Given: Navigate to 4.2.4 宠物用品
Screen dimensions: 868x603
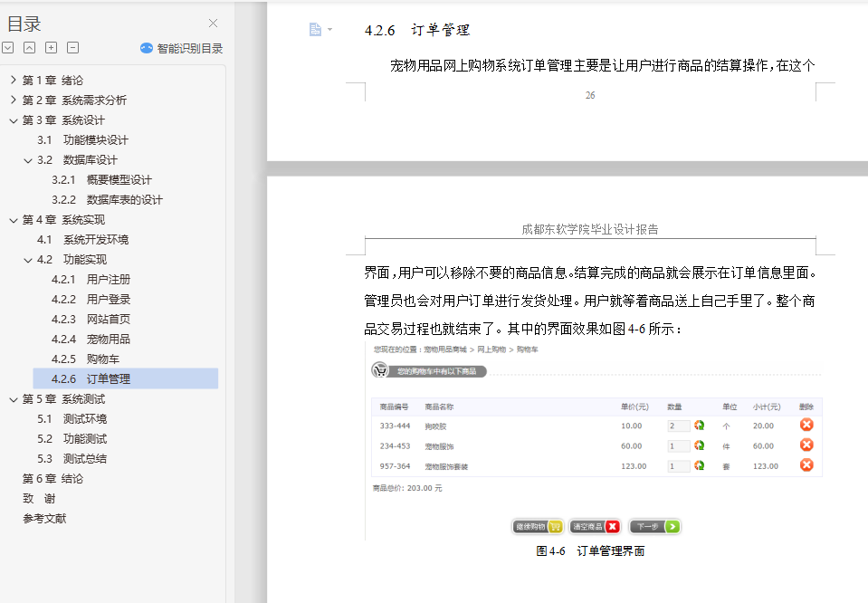Looking at the screenshot, I should coord(91,340).
